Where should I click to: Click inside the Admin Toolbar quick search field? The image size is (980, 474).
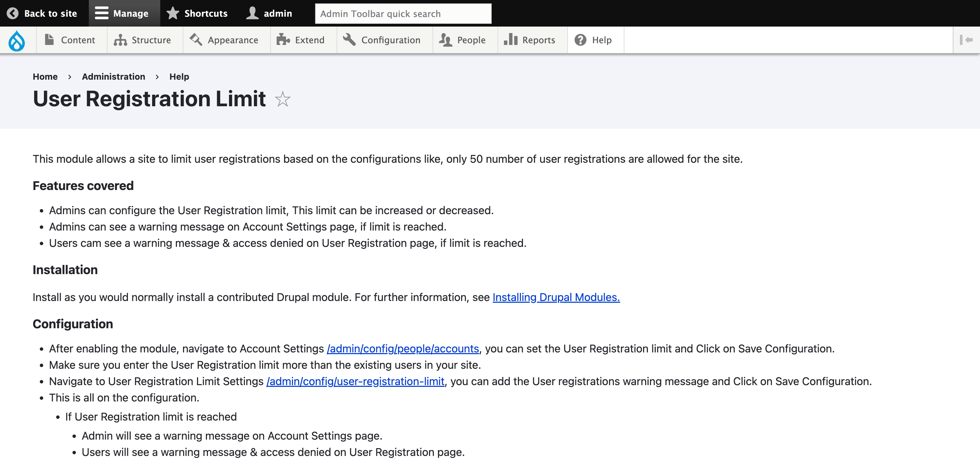[x=403, y=13]
